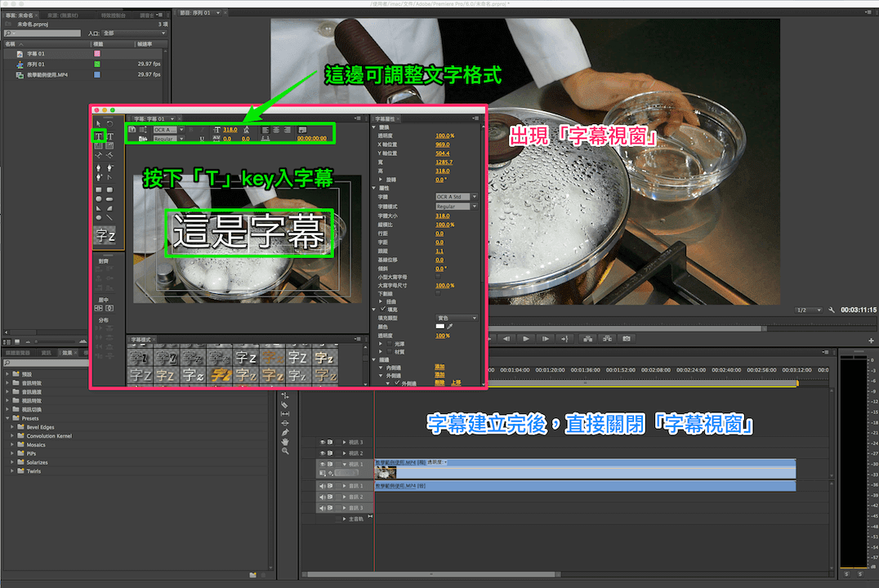Click the Lift button in program monitor

tap(587, 339)
